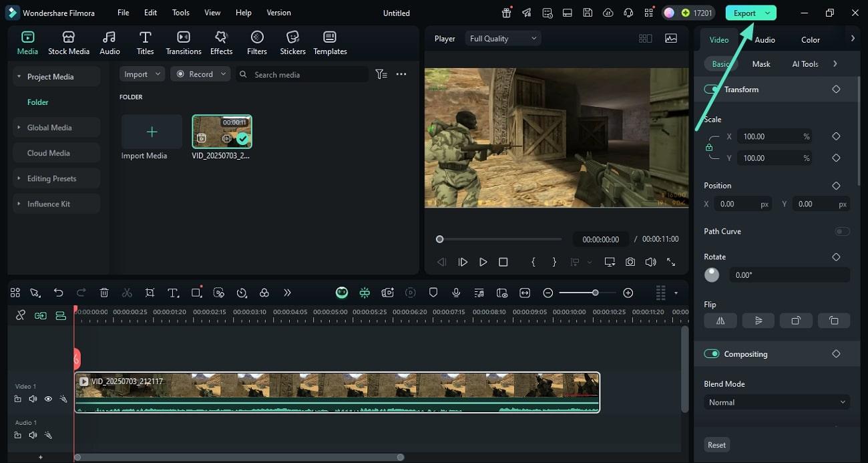The image size is (868, 463).
Task: Click the Search media field
Action: tap(302, 74)
